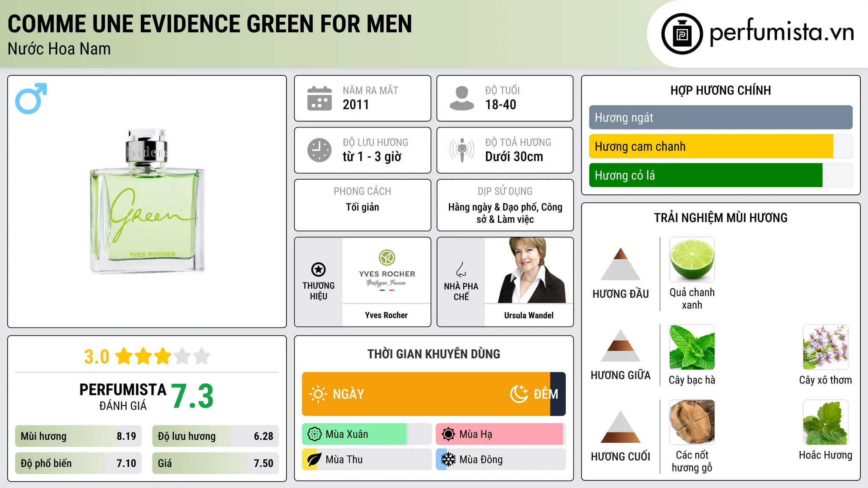The width and height of the screenshot is (868, 488).
Task: Click the Mùa Hạ season bar
Action: click(x=501, y=434)
